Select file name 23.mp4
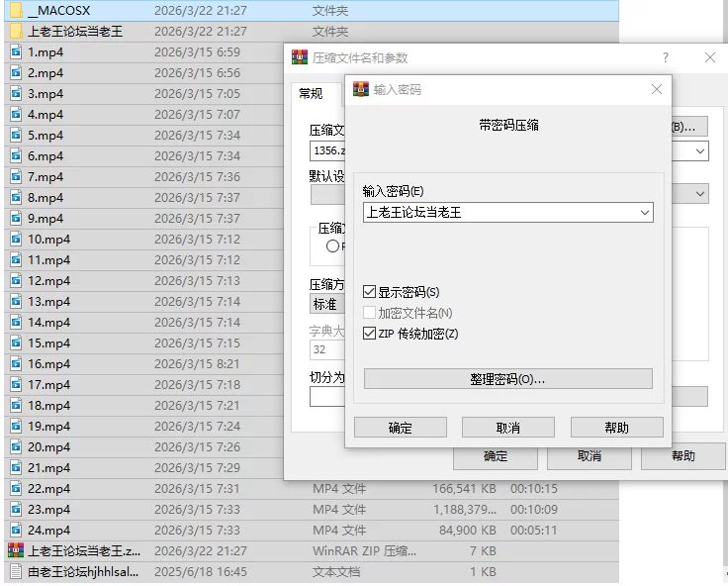 (x=48, y=510)
